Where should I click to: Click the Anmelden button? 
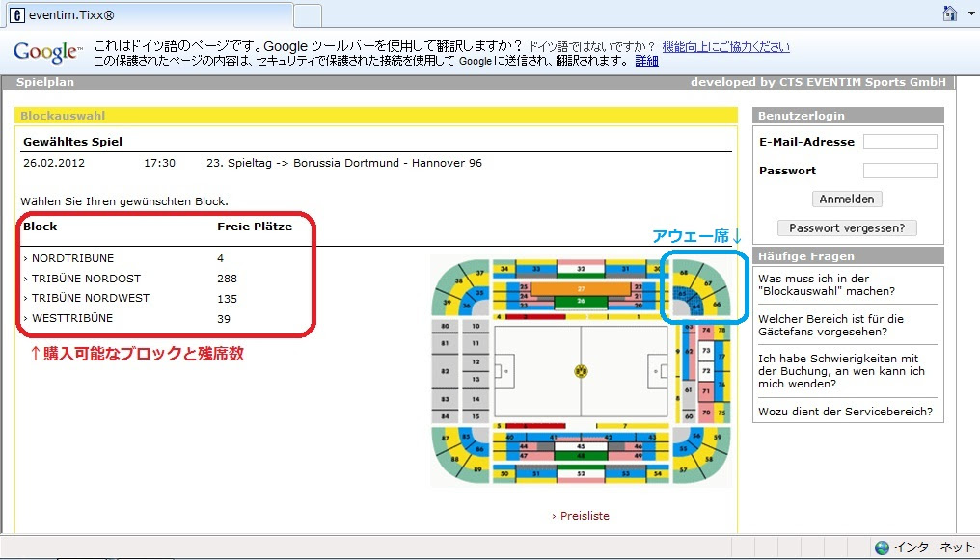847,200
